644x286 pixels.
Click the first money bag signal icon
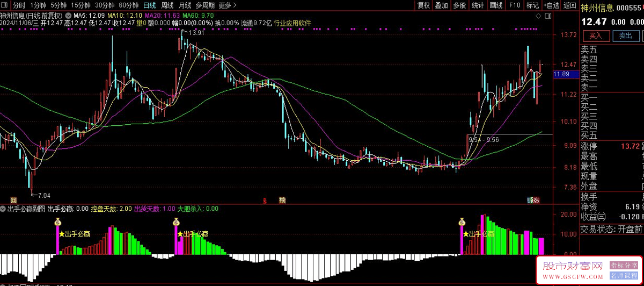pyautogui.click(x=57, y=222)
